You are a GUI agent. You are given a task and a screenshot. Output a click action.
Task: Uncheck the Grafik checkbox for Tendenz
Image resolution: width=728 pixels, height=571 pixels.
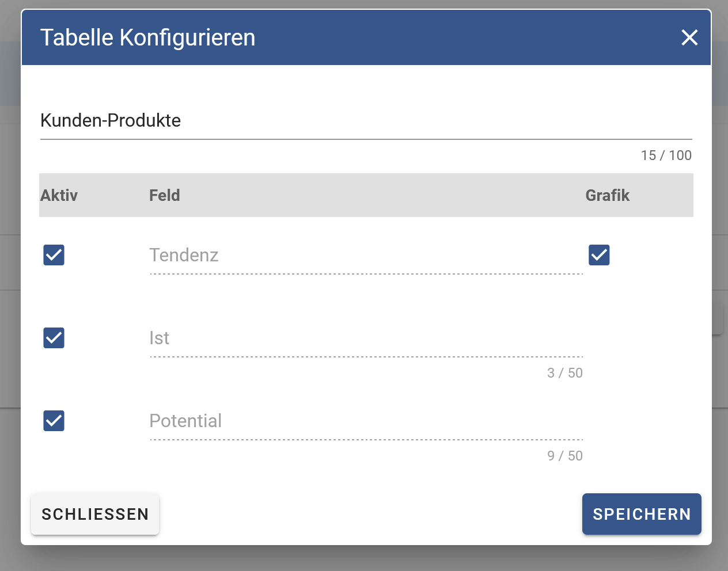pos(599,255)
